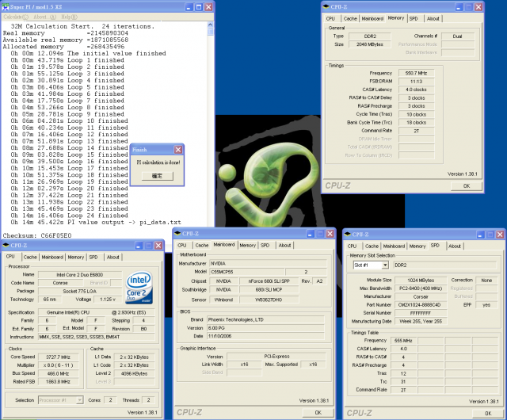Screen dimensions: 507x420
Task: Open the About menu in Super PI
Action: pos(44,17)
